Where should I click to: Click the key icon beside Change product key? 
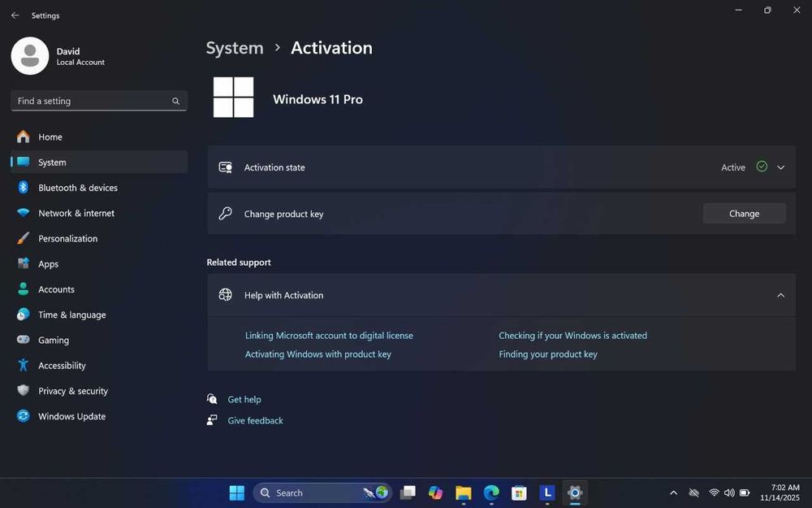(x=225, y=214)
